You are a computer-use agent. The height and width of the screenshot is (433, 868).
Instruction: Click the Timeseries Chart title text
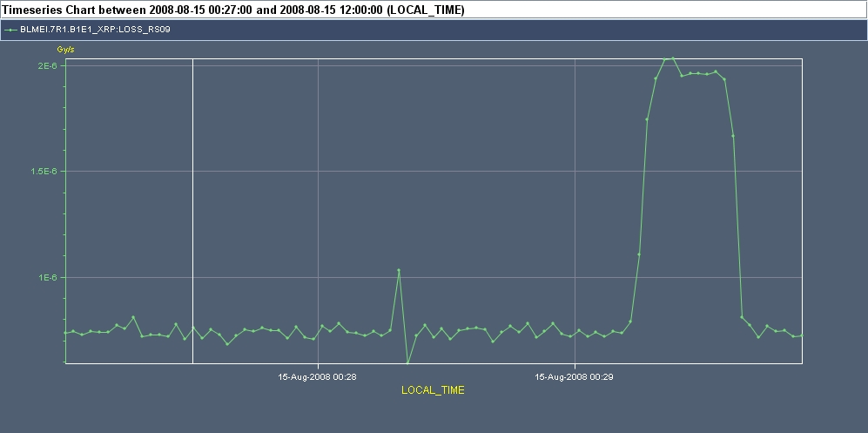233,10
